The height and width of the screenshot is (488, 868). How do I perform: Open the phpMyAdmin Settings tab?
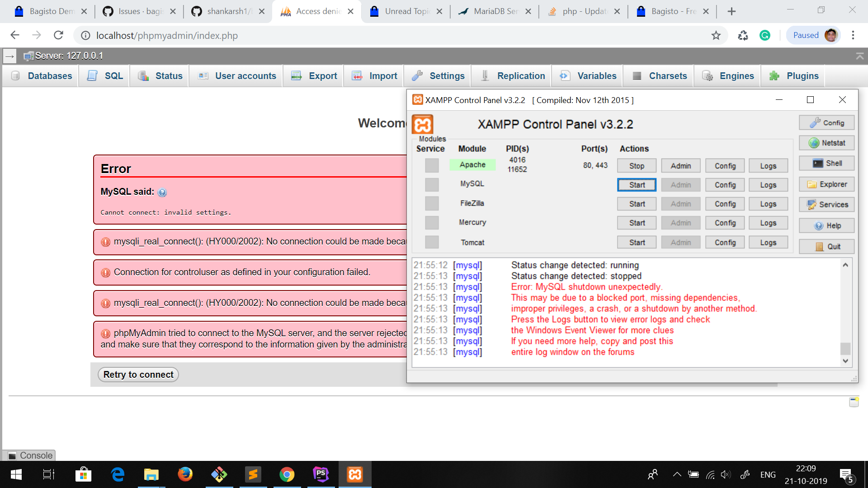click(438, 76)
